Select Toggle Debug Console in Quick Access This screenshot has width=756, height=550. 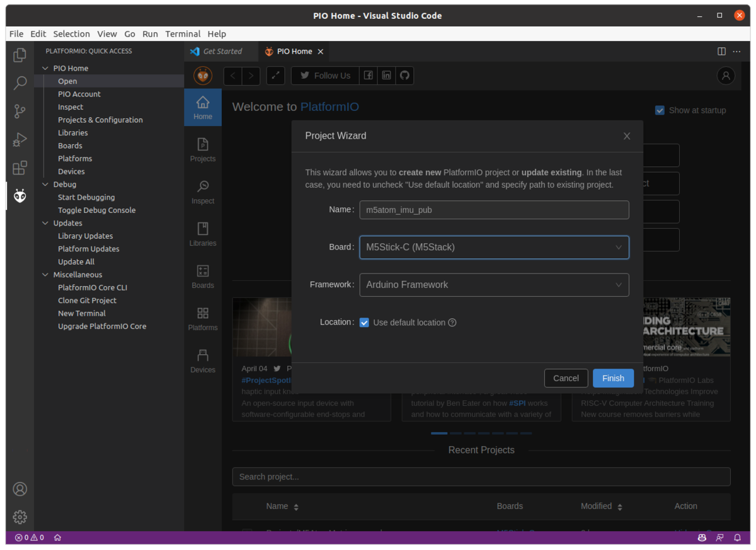96,210
